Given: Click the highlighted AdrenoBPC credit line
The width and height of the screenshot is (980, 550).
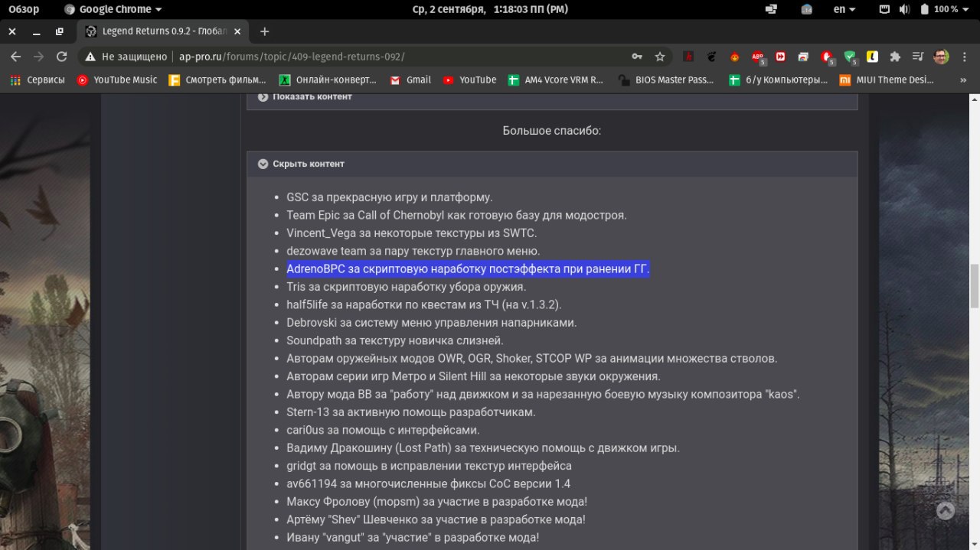Looking at the screenshot, I should coord(468,268).
